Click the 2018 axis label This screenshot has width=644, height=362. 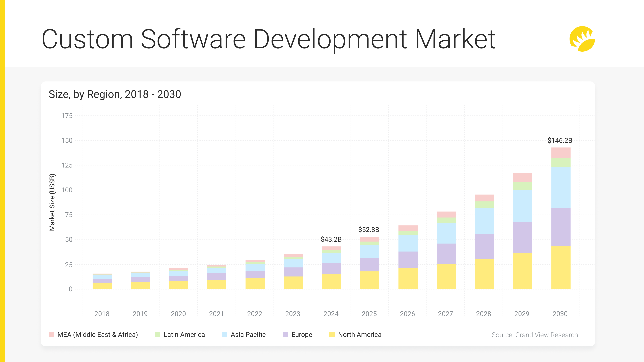tap(102, 314)
